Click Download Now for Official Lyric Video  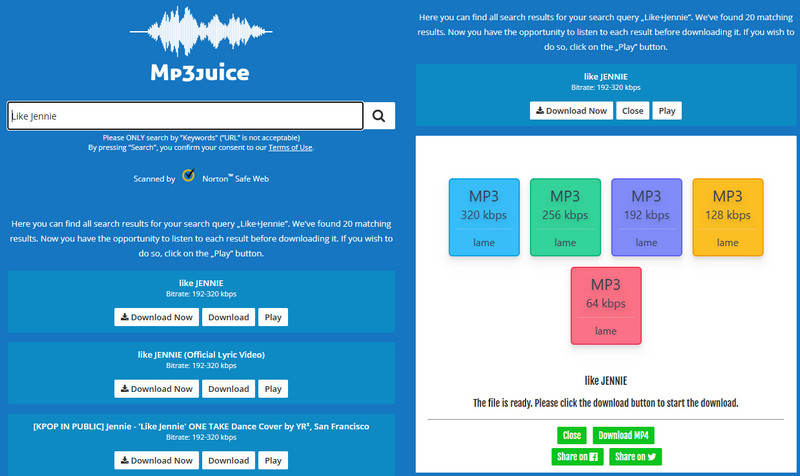point(157,389)
